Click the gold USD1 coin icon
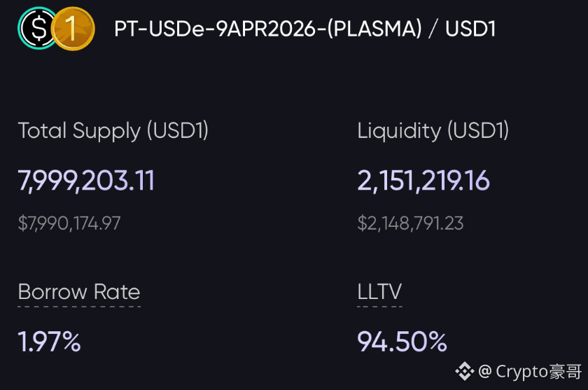This screenshot has width=588, height=390. [73, 29]
